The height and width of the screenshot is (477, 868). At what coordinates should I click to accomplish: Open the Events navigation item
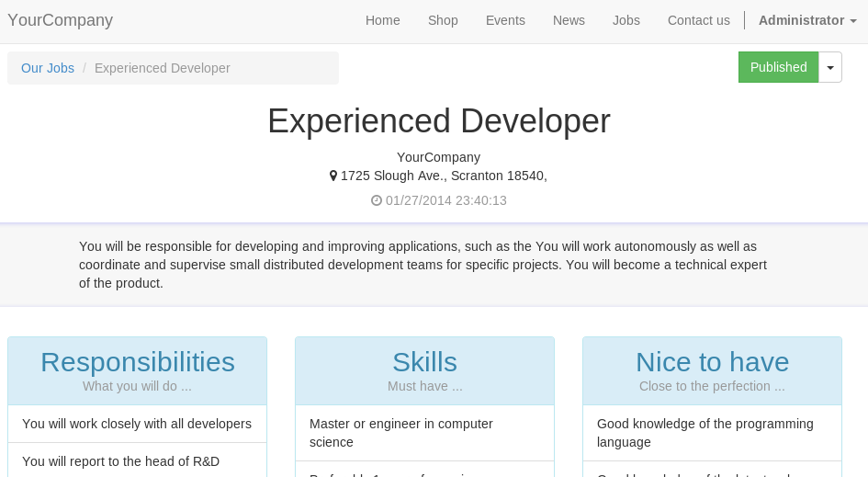505,20
